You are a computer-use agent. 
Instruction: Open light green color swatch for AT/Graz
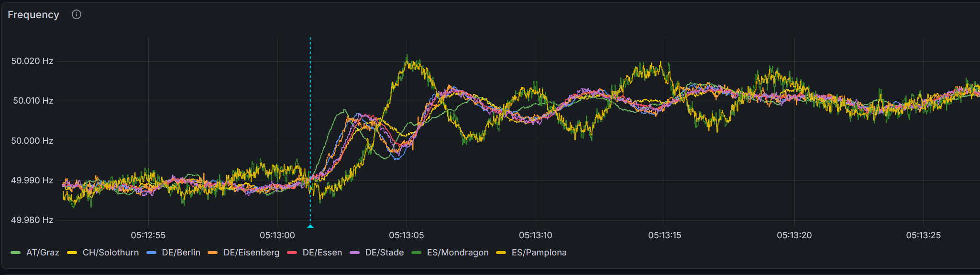16,253
